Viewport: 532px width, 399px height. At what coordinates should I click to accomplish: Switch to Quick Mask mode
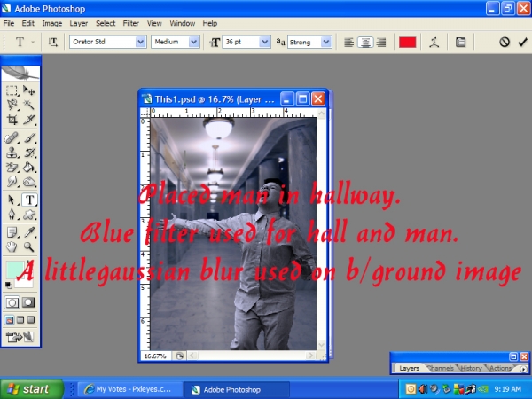28,302
